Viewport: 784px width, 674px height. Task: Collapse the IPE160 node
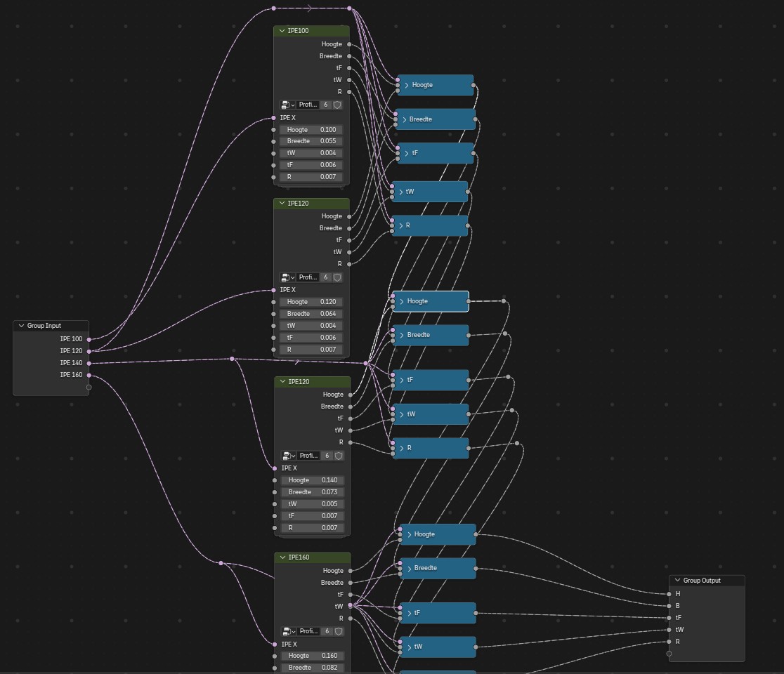tap(282, 557)
